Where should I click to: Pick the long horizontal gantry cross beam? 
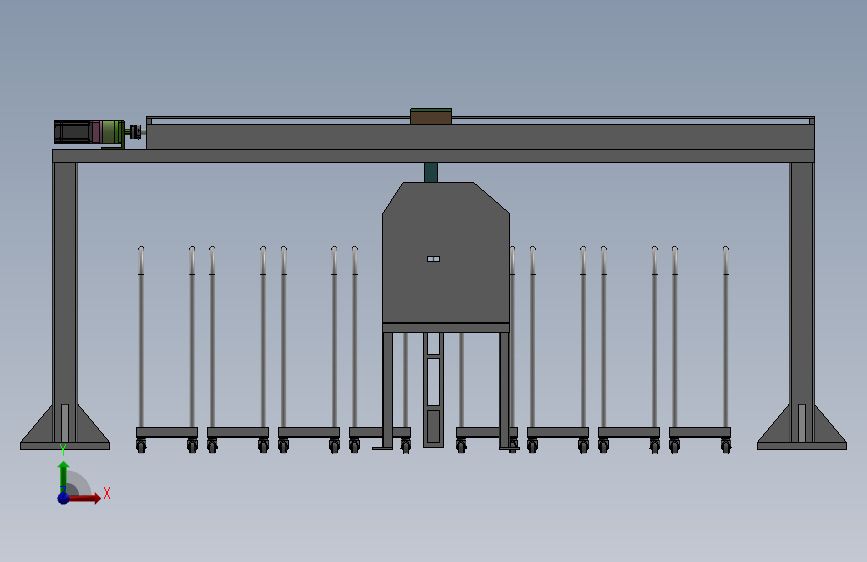(x=434, y=155)
